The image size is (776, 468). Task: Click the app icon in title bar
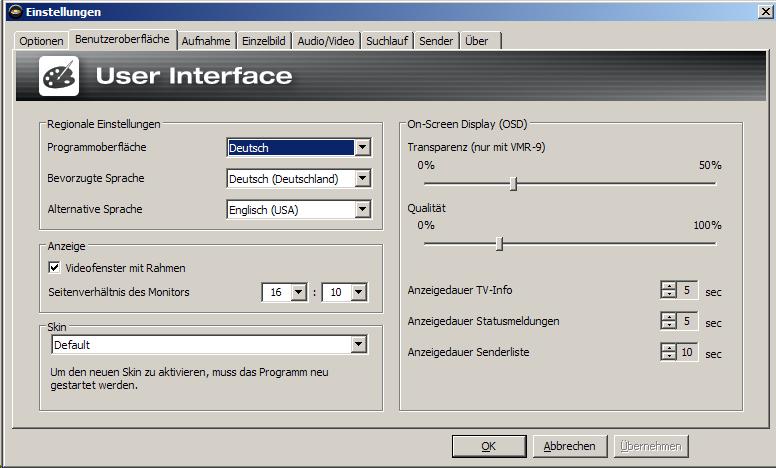point(11,10)
